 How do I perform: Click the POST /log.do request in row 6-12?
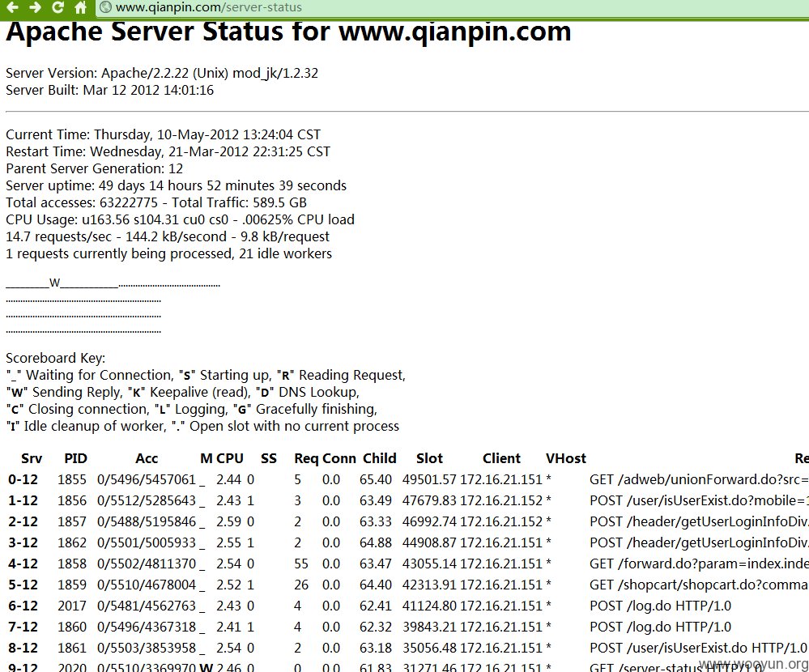pos(661,606)
